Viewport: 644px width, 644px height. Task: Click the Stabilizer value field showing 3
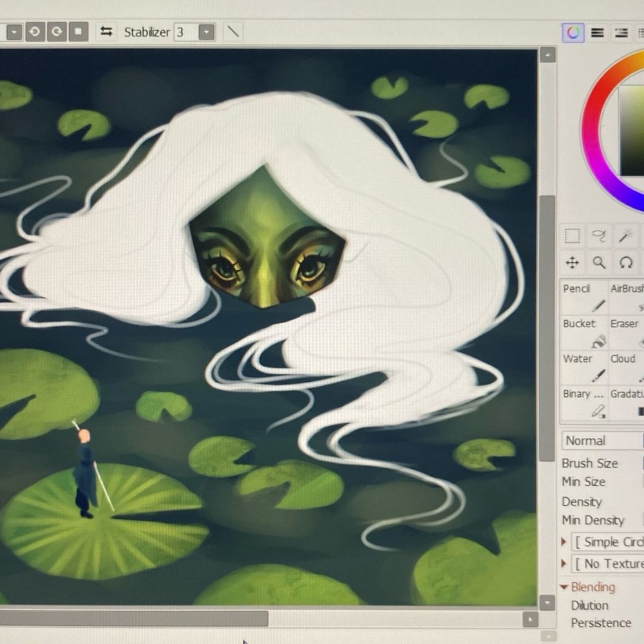coord(186,32)
